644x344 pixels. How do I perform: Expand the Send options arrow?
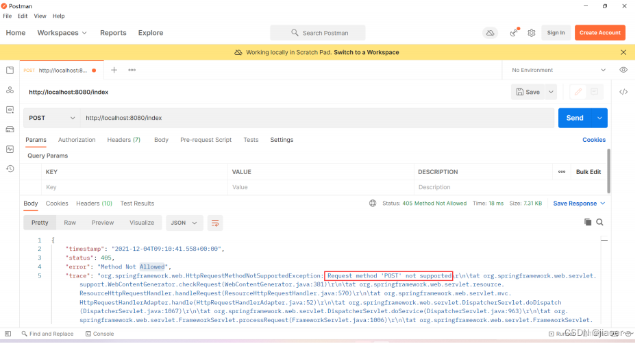[599, 119]
